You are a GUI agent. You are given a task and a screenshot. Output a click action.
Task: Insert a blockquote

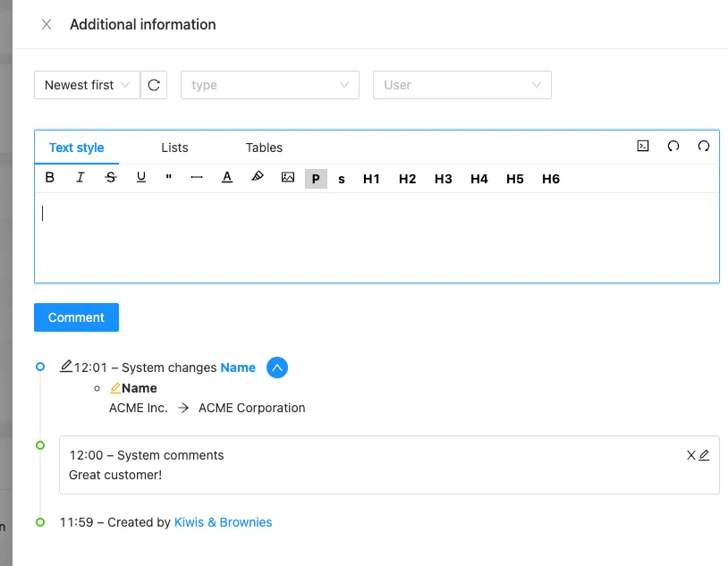pos(169,178)
